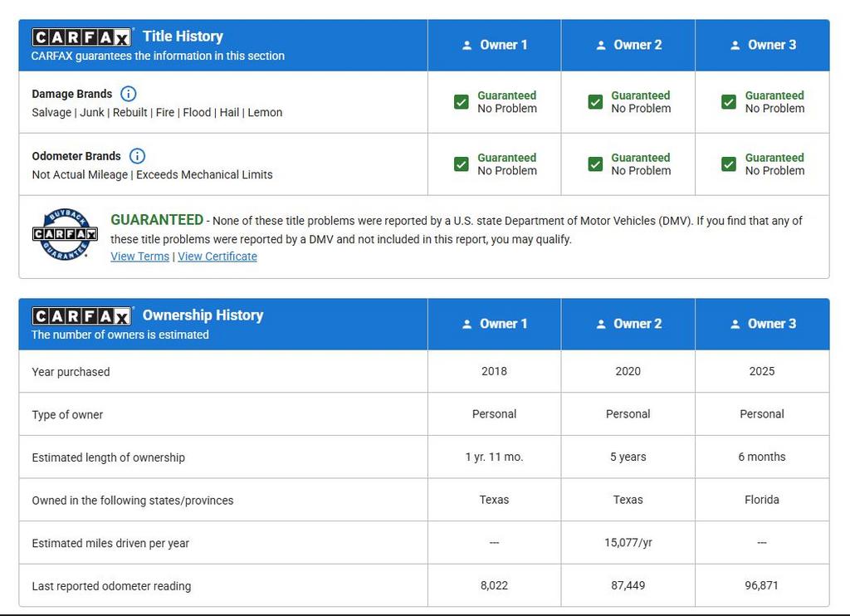
Task: Click ownership length '6 months'
Action: coord(762,457)
